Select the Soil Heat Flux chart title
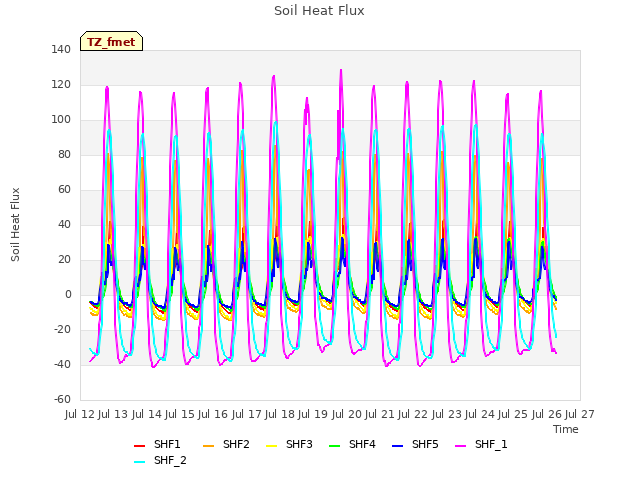Image resolution: width=640 pixels, height=480 pixels. (319, 11)
